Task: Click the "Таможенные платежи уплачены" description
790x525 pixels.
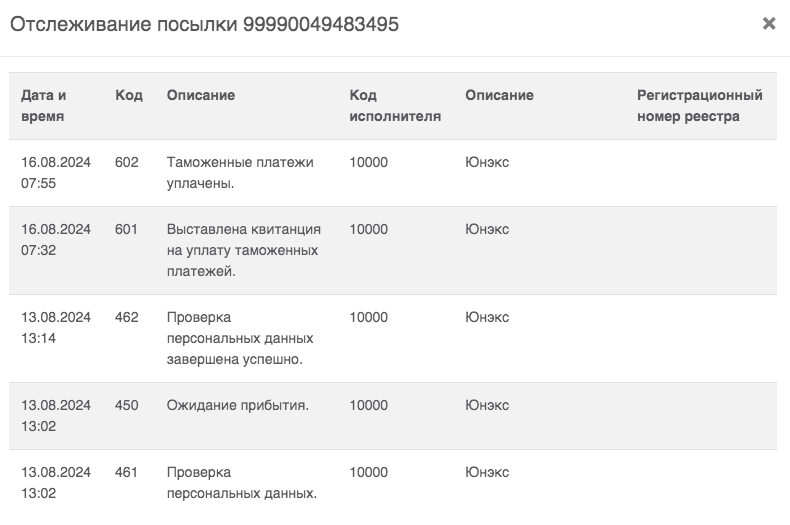Action: click(x=240, y=172)
